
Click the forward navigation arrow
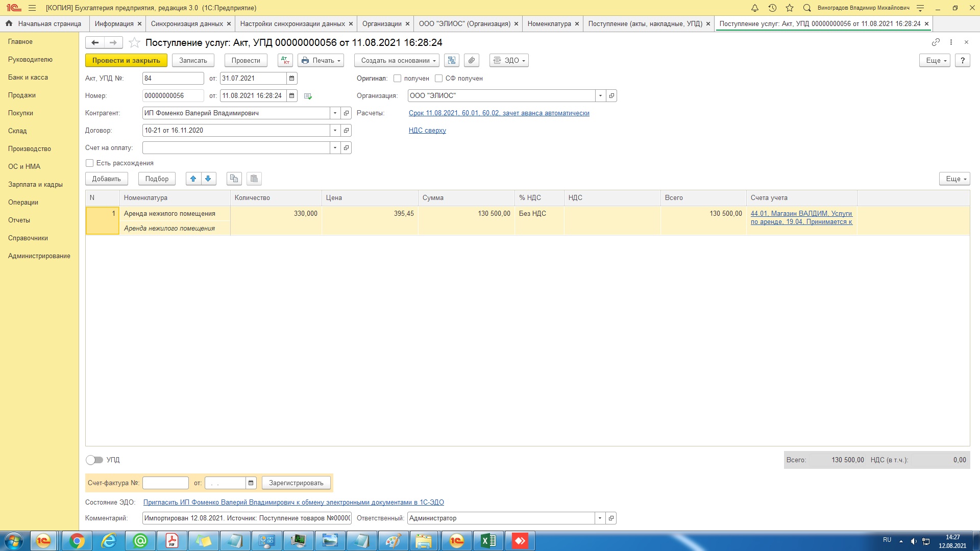tap(113, 43)
